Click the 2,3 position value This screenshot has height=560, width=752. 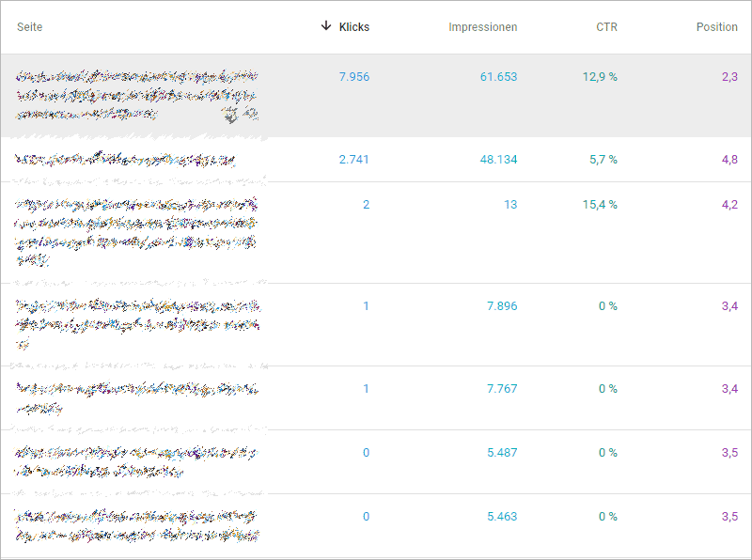pyautogui.click(x=729, y=77)
